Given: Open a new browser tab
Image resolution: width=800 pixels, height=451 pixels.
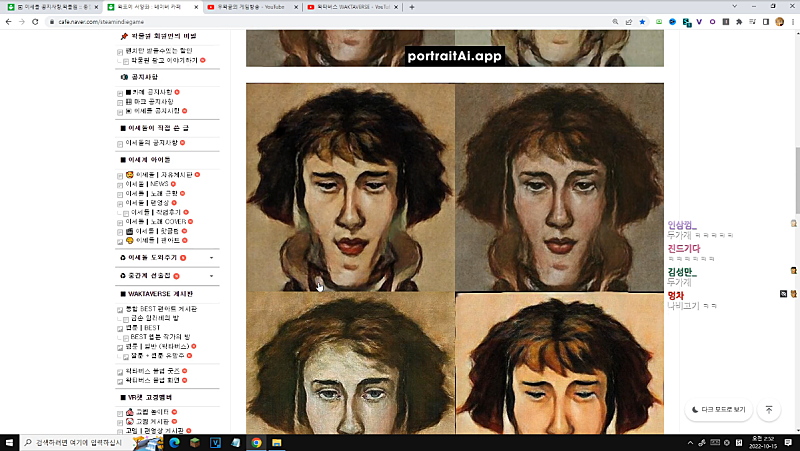Looking at the screenshot, I should (x=412, y=7).
